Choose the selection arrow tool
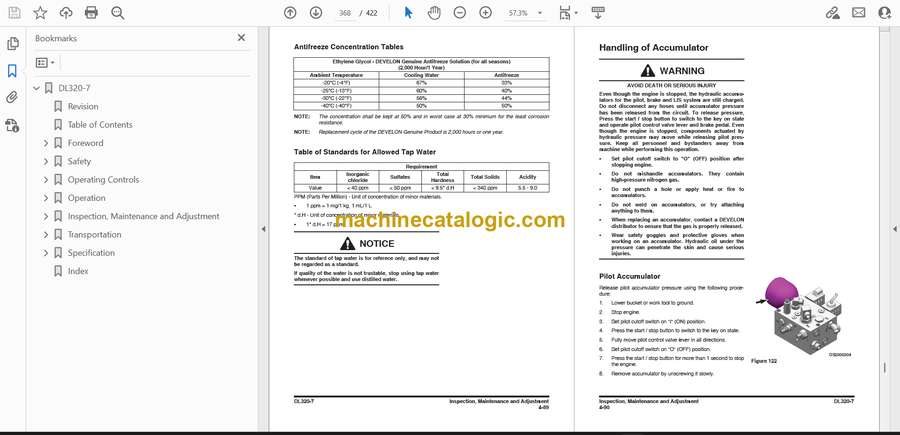The width and height of the screenshot is (900, 435). coord(408,13)
